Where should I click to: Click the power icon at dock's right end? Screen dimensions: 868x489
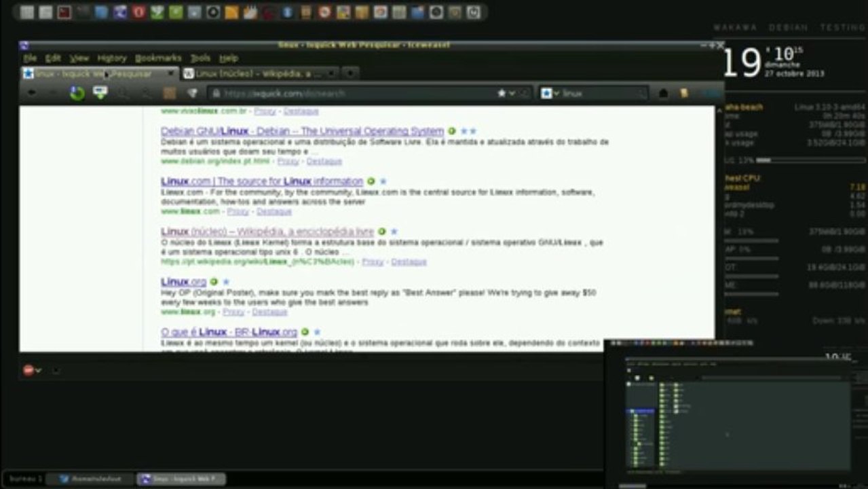(473, 12)
